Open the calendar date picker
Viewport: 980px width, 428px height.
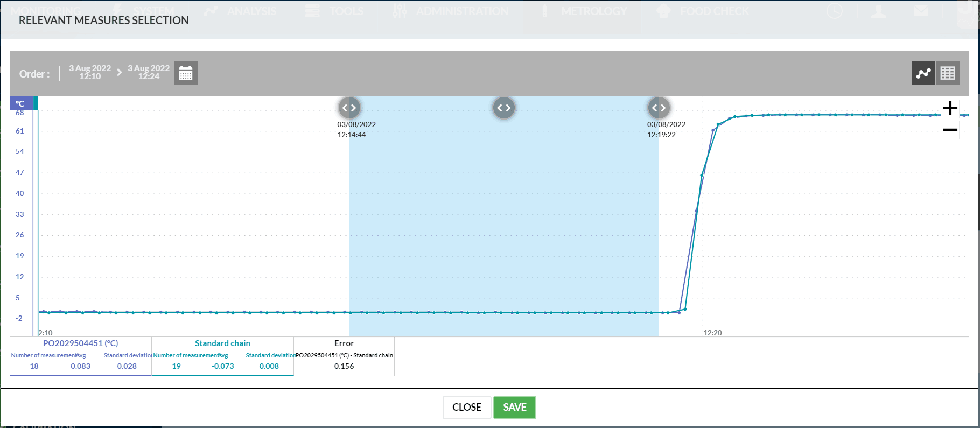click(x=186, y=73)
